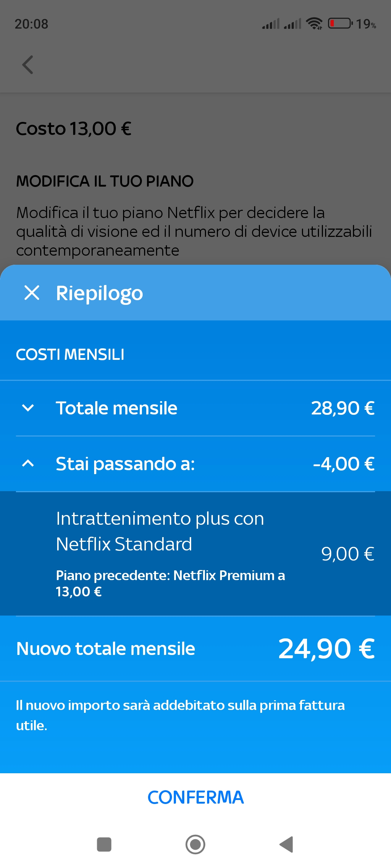Screen dimensions: 391x868
Task: Tap the clock showing 20:08
Action: click(31, 24)
